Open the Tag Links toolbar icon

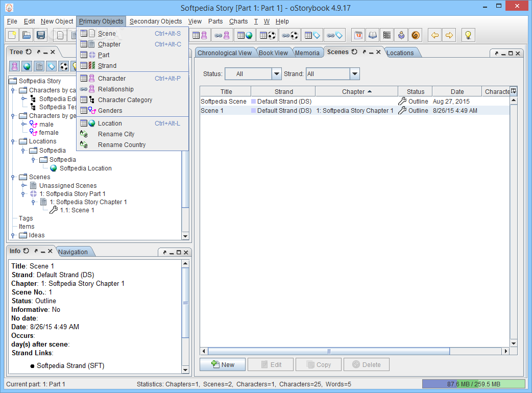pyautogui.click(x=334, y=35)
